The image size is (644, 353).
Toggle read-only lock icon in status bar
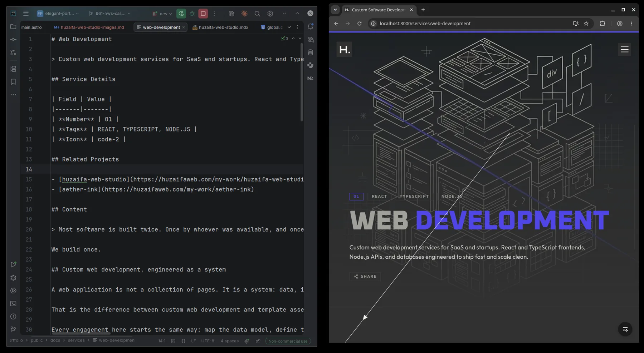258,341
